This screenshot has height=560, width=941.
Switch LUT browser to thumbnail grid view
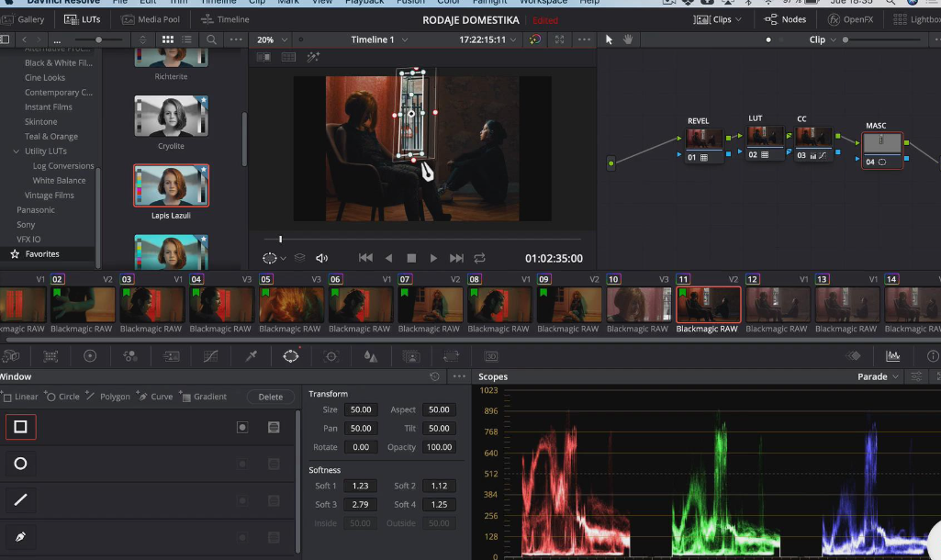pyautogui.click(x=168, y=39)
